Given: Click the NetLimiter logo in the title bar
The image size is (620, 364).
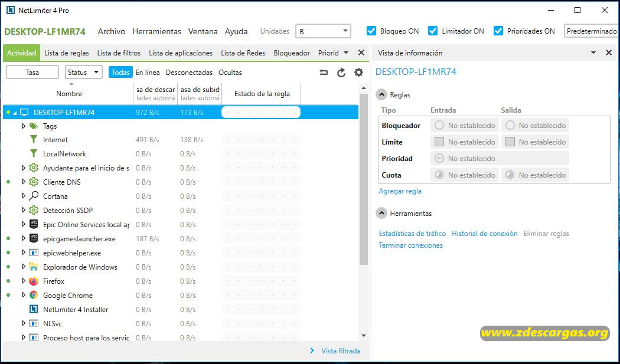Looking at the screenshot, I should pyautogui.click(x=10, y=10).
